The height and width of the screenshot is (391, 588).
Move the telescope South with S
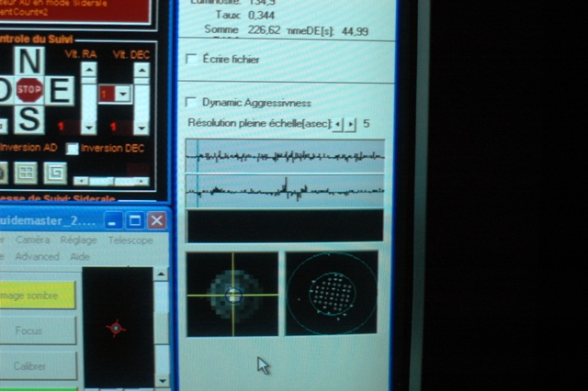point(29,119)
